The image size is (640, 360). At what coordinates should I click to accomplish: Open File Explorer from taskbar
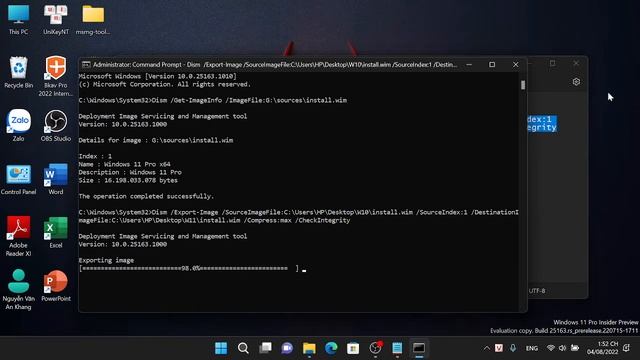[x=309, y=348]
